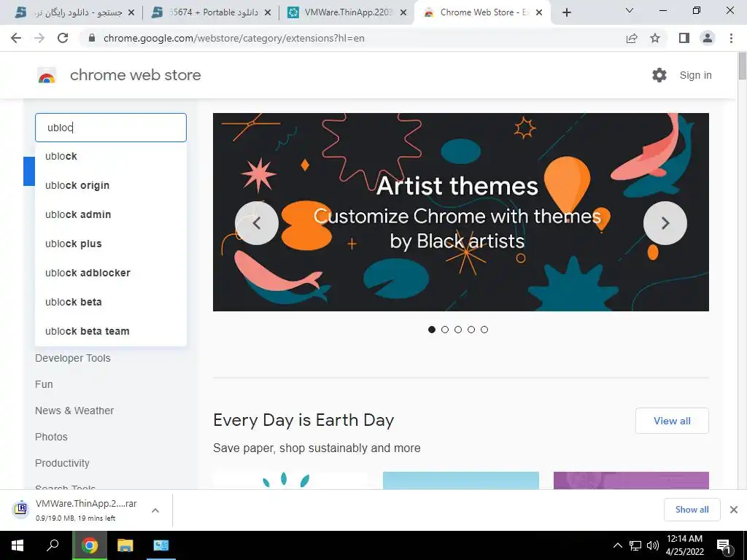This screenshot has width=747, height=560.
Task: Reload the current page
Action: pos(63,38)
